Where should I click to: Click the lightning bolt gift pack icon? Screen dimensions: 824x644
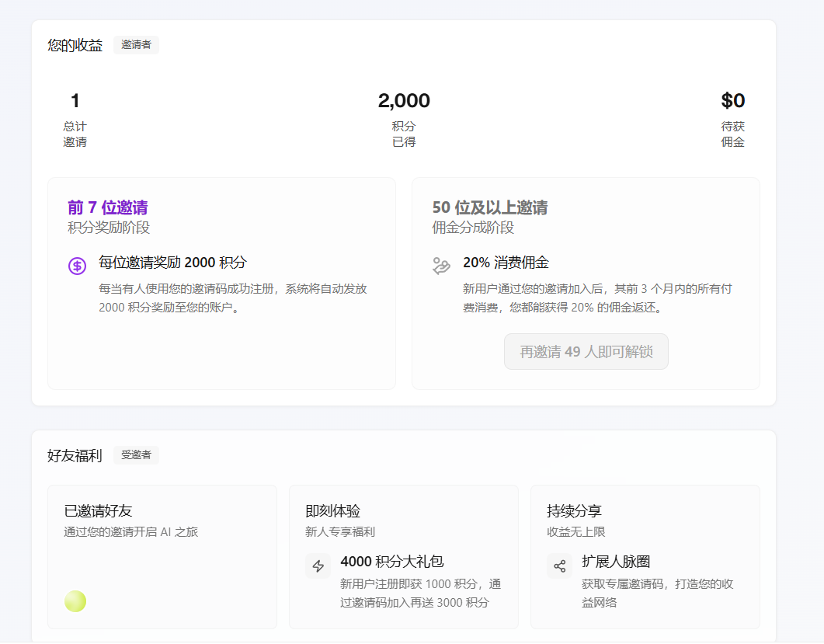tap(318, 566)
